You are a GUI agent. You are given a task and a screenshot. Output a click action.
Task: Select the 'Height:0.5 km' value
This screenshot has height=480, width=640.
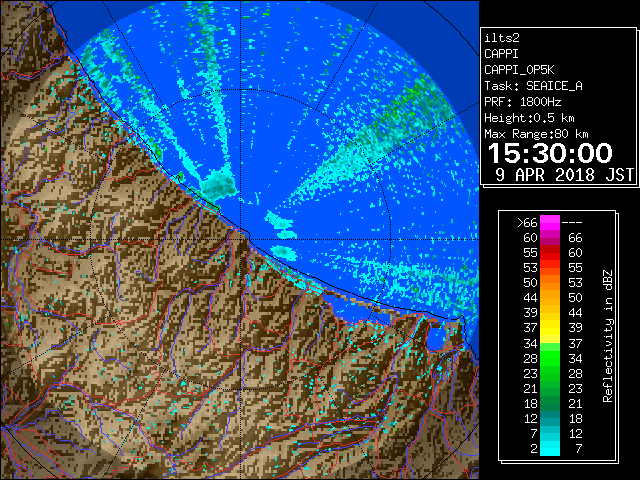(529, 118)
